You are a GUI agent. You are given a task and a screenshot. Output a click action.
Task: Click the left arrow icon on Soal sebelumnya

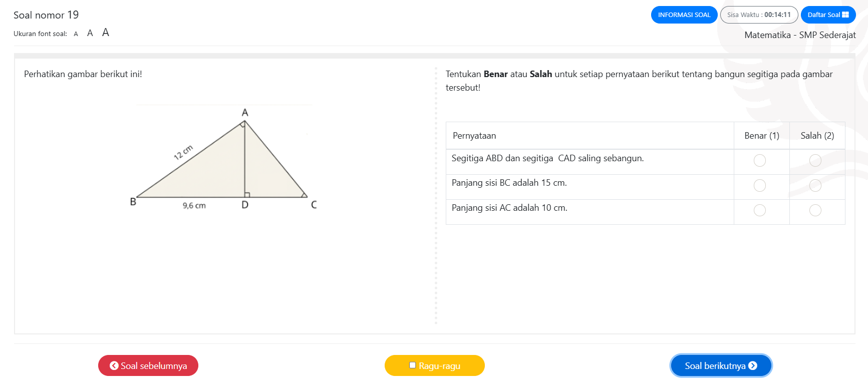(x=114, y=366)
